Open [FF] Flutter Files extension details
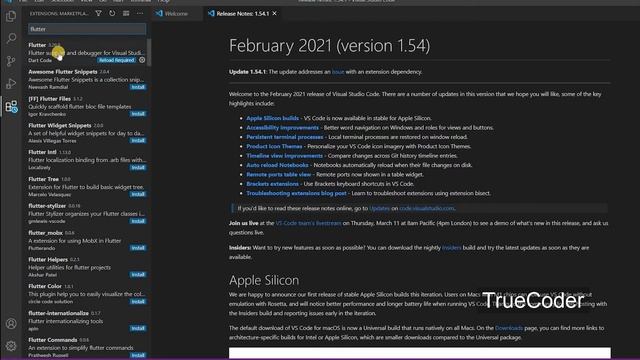This screenshot has height=360, width=640. tap(86, 106)
